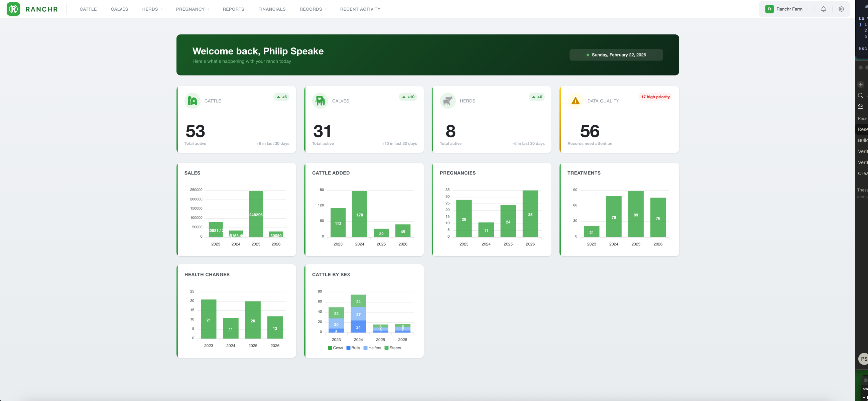Open the notifications bell

(x=823, y=9)
